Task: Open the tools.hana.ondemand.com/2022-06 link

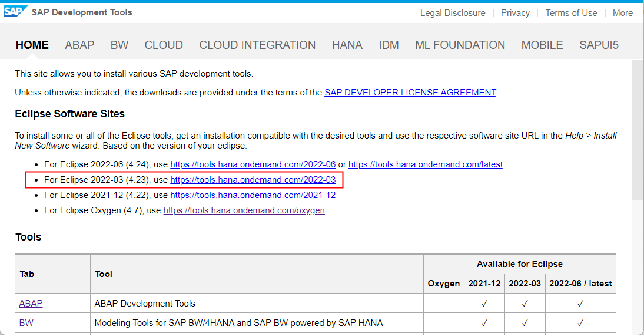Action: coord(253,164)
